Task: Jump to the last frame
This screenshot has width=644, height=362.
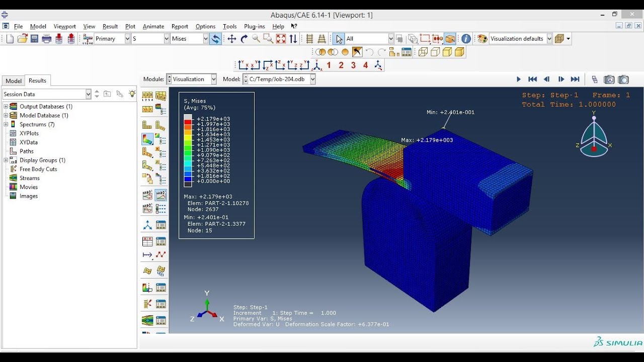Action: click(x=575, y=79)
